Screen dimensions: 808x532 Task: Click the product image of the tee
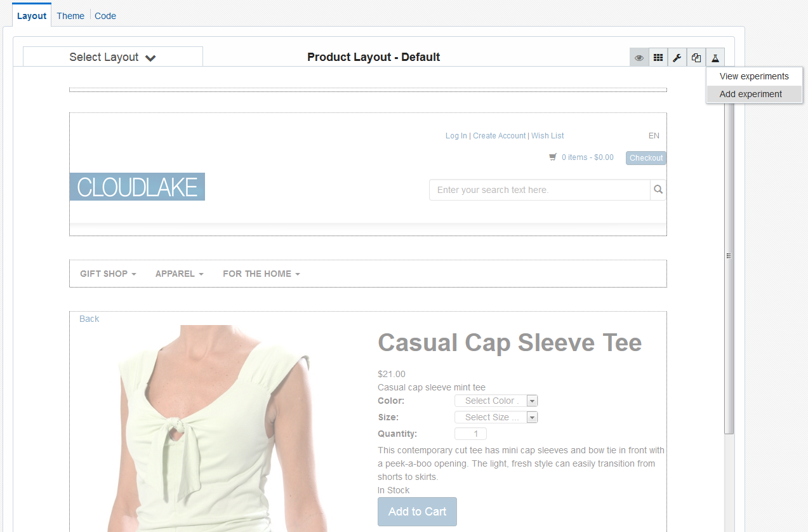[216, 429]
